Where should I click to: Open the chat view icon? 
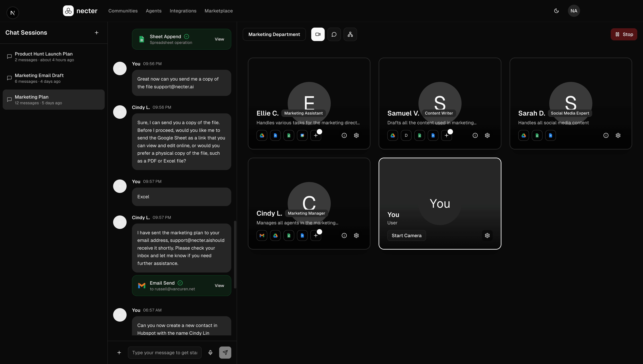334,34
